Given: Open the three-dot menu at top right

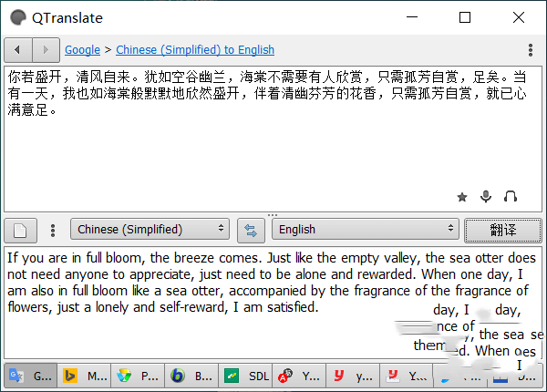Looking at the screenshot, I should (531, 50).
